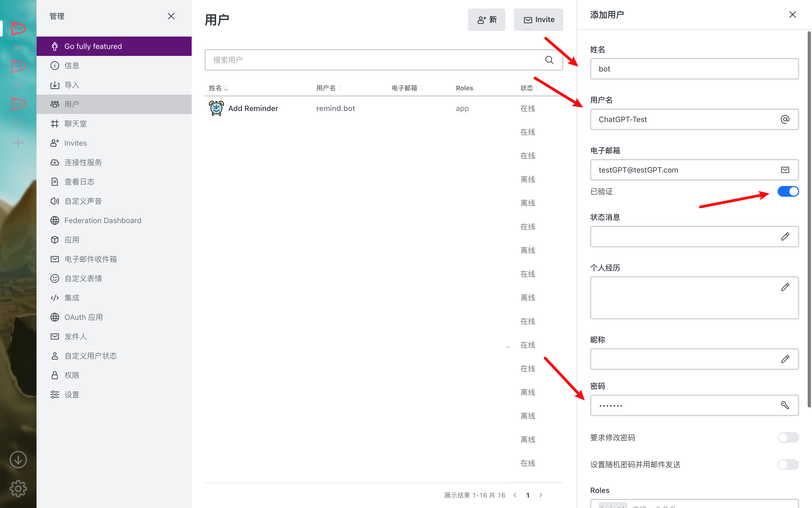This screenshot has height=508, width=812.
Task: Click the 搜索用户 search field
Action: pos(383,60)
